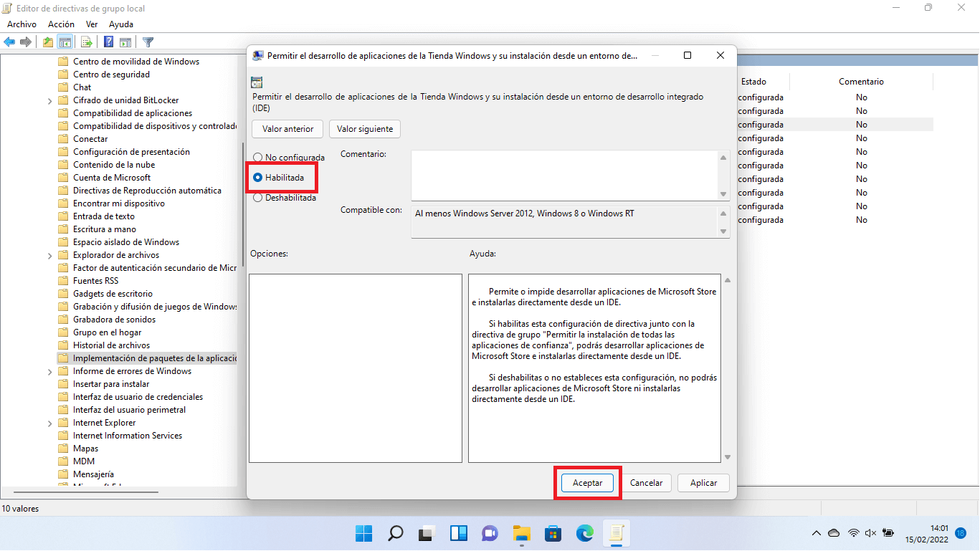Click the OneDrive cloud tray icon

click(834, 533)
